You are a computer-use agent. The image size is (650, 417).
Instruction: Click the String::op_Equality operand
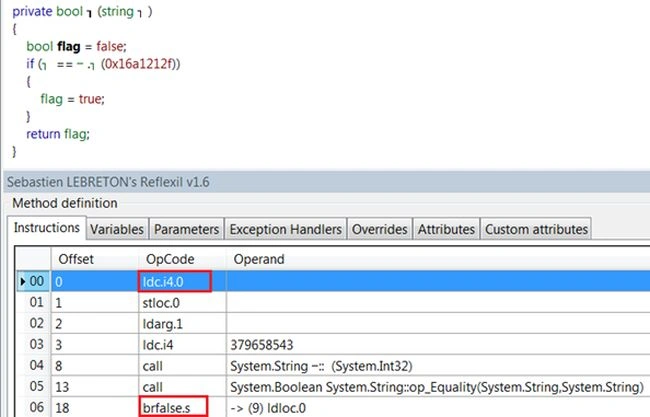coord(437,387)
